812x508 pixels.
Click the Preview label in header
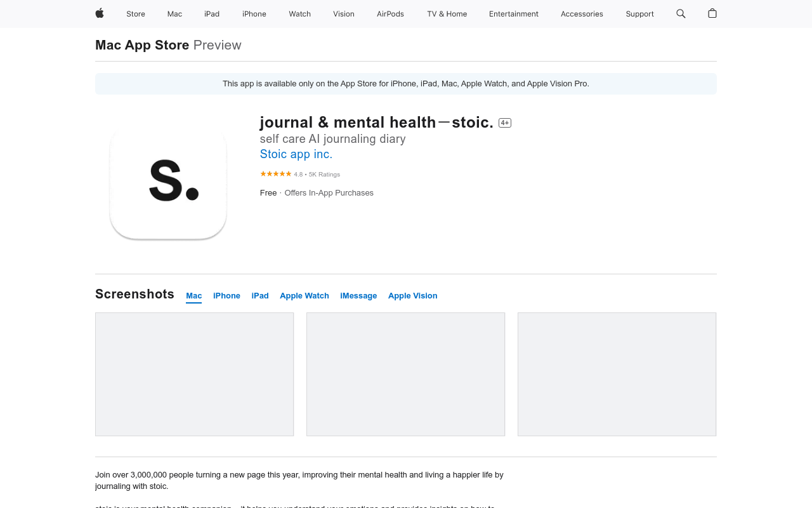pyautogui.click(x=218, y=45)
